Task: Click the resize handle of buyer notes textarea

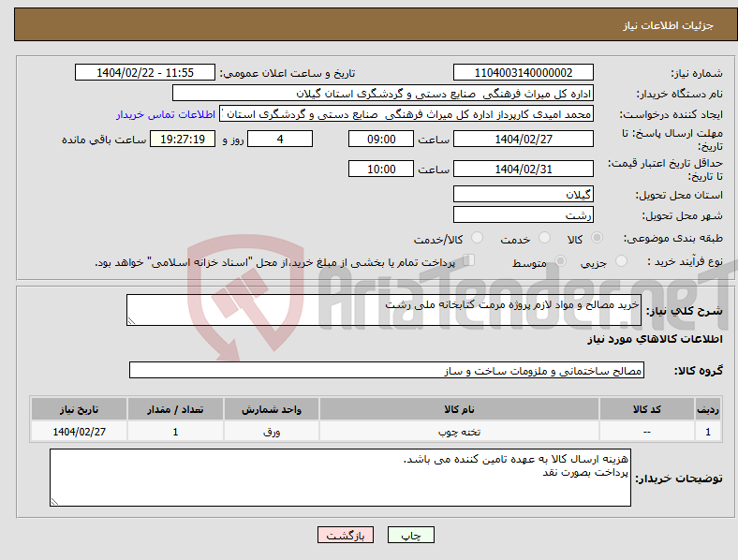Action: (x=54, y=502)
